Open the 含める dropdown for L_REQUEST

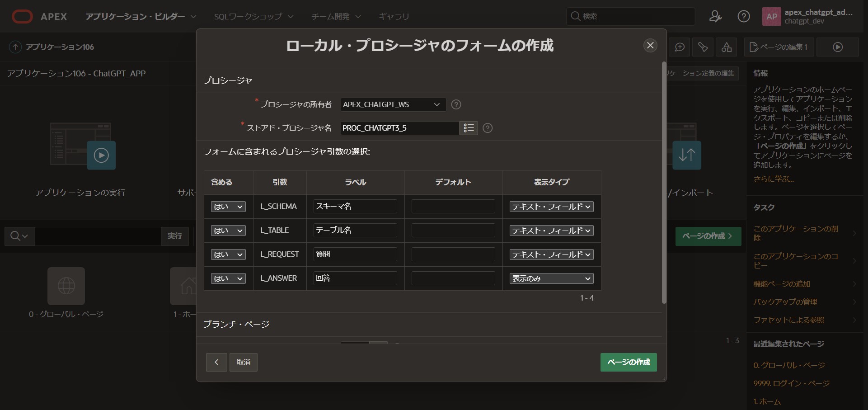[228, 254]
